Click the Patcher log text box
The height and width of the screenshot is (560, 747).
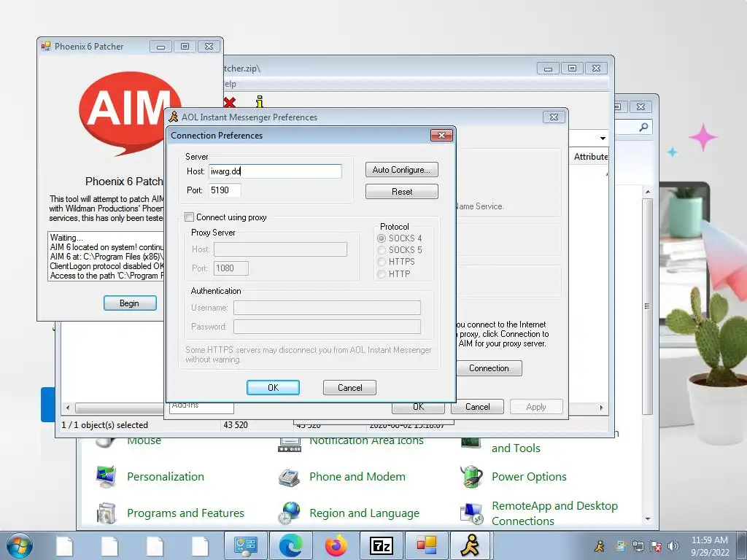point(106,256)
